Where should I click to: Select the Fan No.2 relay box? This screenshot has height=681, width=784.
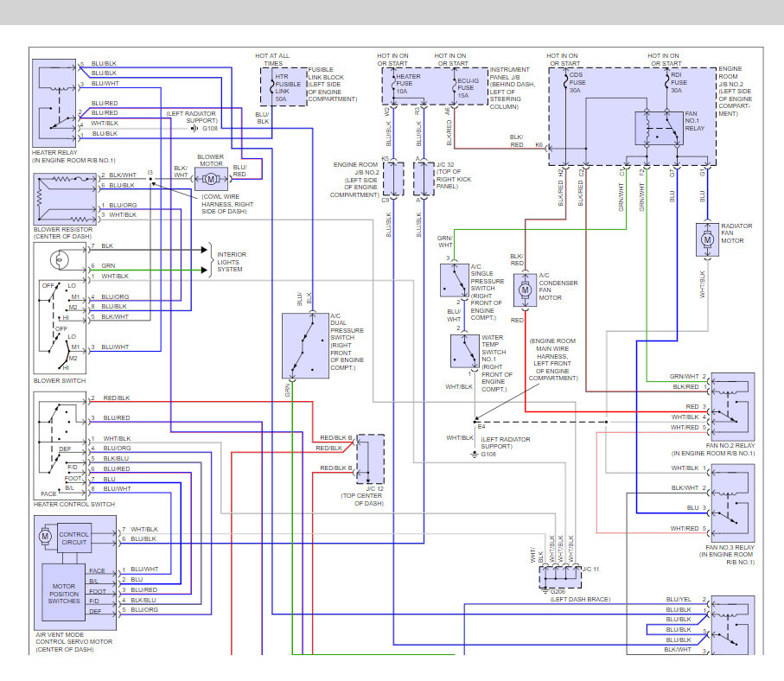pyautogui.click(x=732, y=406)
